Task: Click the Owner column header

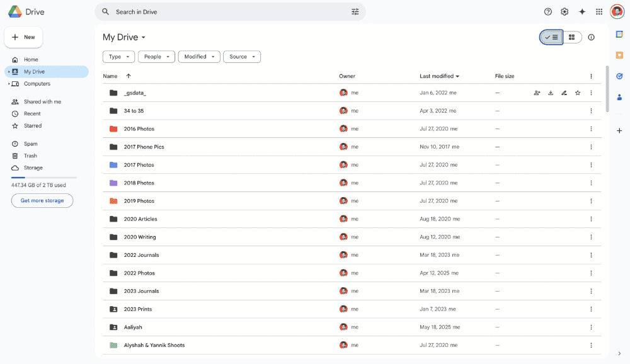Action: click(347, 76)
